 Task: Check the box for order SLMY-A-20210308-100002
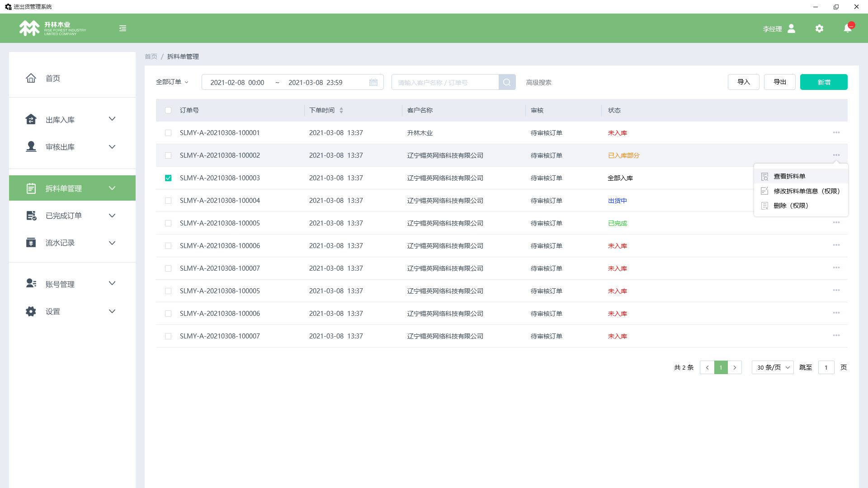click(x=168, y=155)
